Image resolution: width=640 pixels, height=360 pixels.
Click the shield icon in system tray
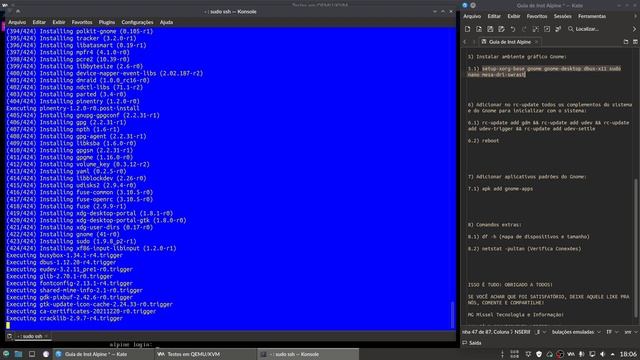[539, 354]
